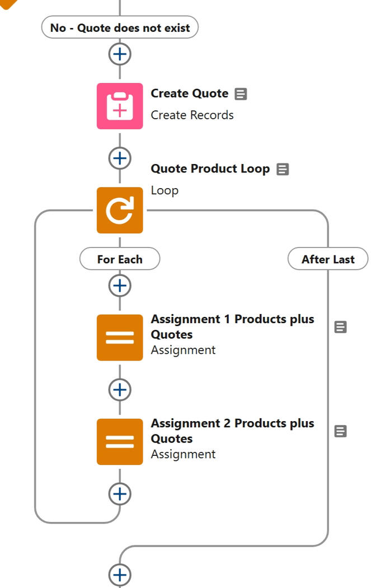The image size is (371, 588).
Task: Add element at bottom after loop
Action: point(119,575)
